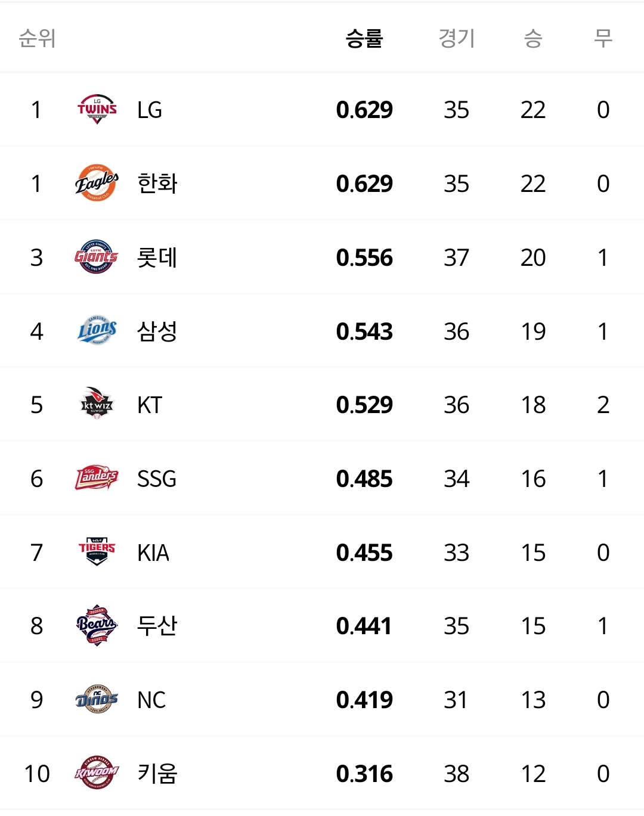
Task: Open the Doosan Bears logo
Action: 97,625
